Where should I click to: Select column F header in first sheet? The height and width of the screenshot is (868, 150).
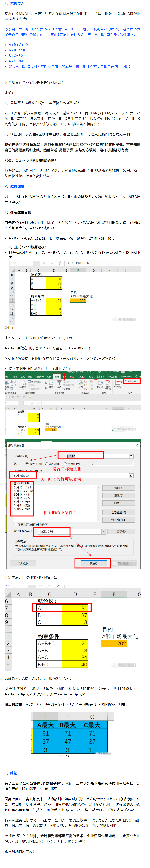[x=78, y=270]
